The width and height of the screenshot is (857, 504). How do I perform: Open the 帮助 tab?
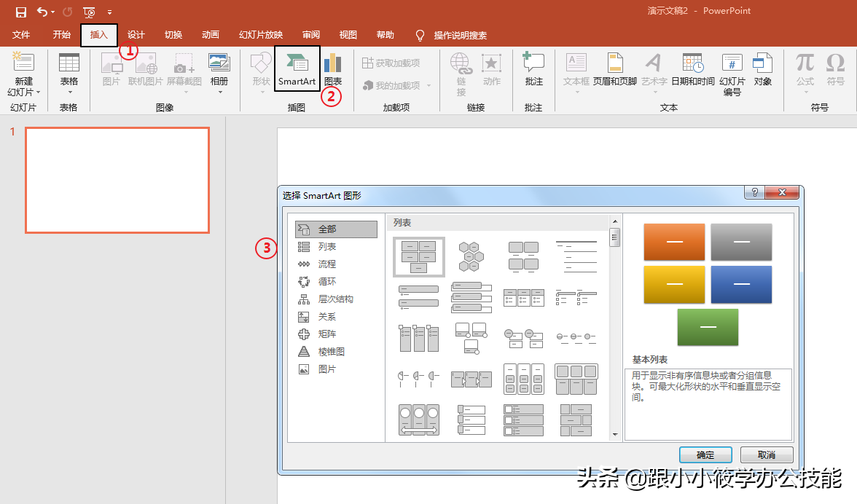(385, 35)
